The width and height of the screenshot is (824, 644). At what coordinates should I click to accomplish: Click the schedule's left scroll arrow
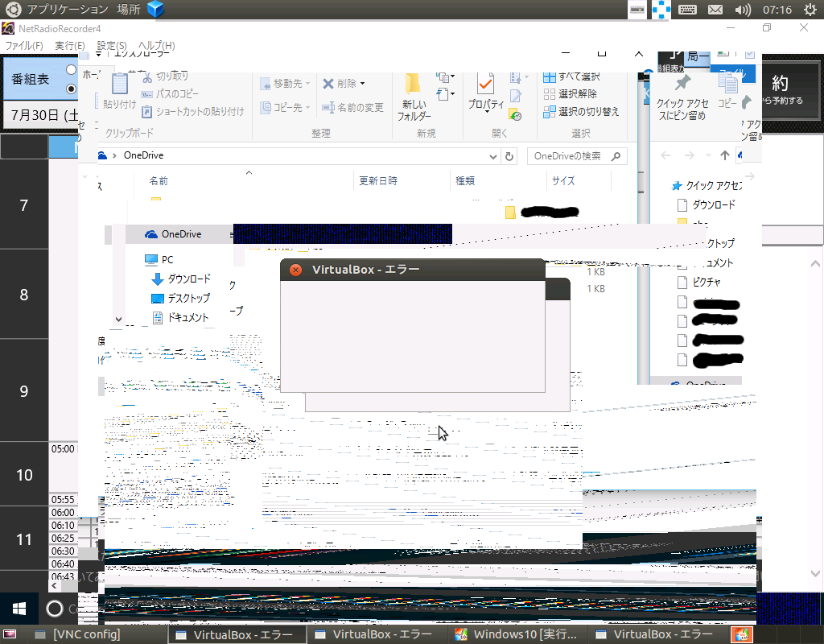click(x=55, y=586)
